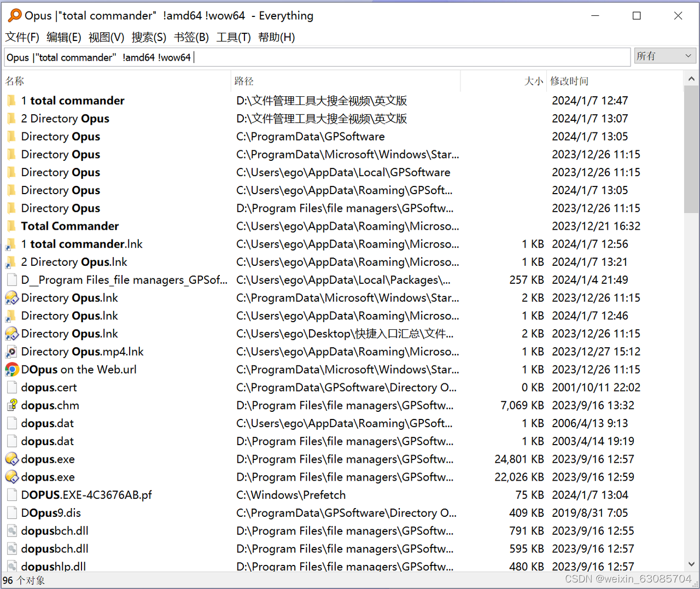
Task: Click Directory Opus.lnk icon in the Desktop path row
Action: 11,334
